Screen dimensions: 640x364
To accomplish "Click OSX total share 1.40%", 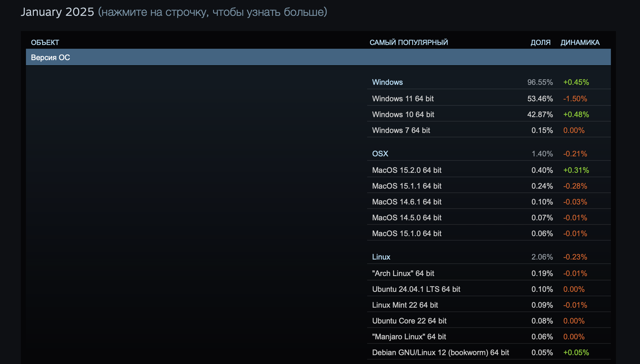I will click(542, 154).
